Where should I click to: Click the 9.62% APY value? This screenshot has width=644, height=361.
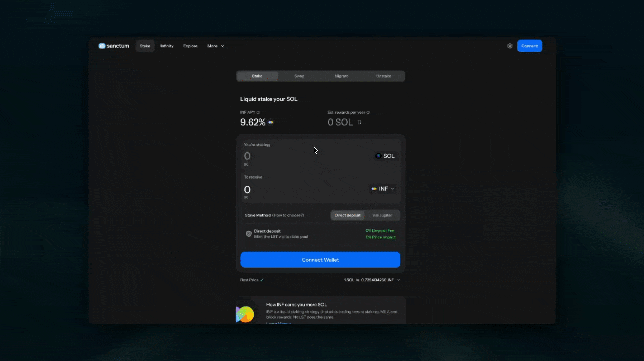point(253,122)
